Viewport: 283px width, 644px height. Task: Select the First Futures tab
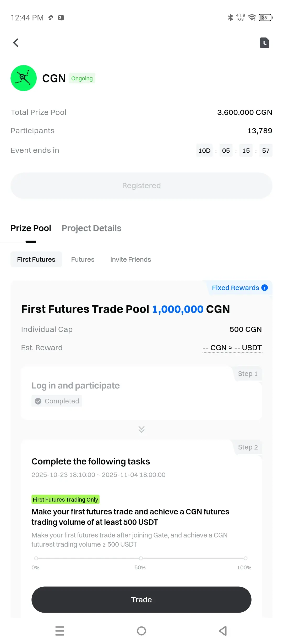click(x=36, y=259)
